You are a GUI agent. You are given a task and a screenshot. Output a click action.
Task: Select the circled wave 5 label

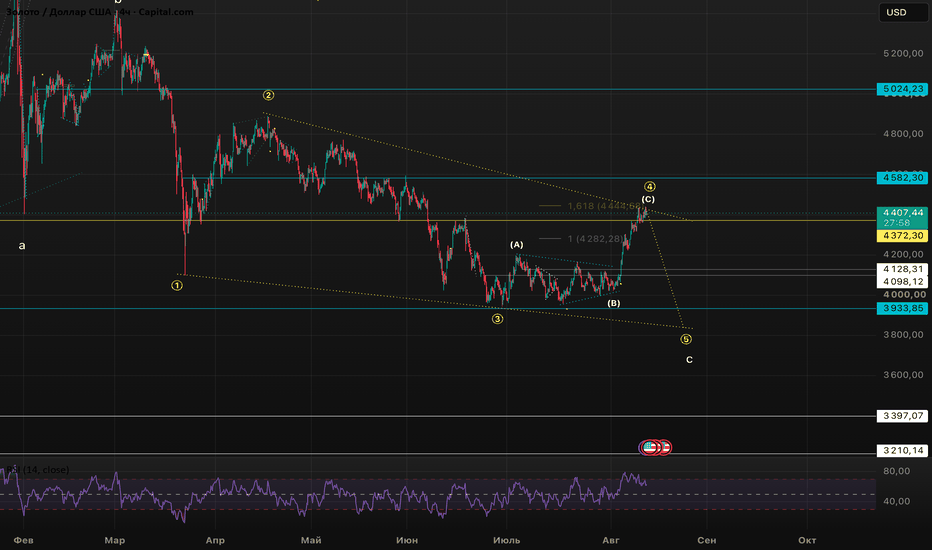tap(686, 340)
